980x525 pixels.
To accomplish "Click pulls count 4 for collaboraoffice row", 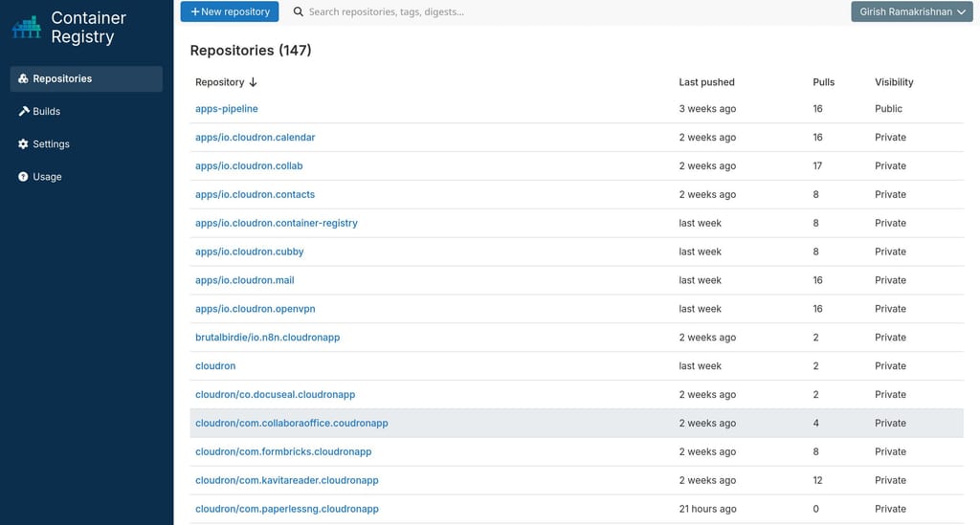I will point(815,424).
